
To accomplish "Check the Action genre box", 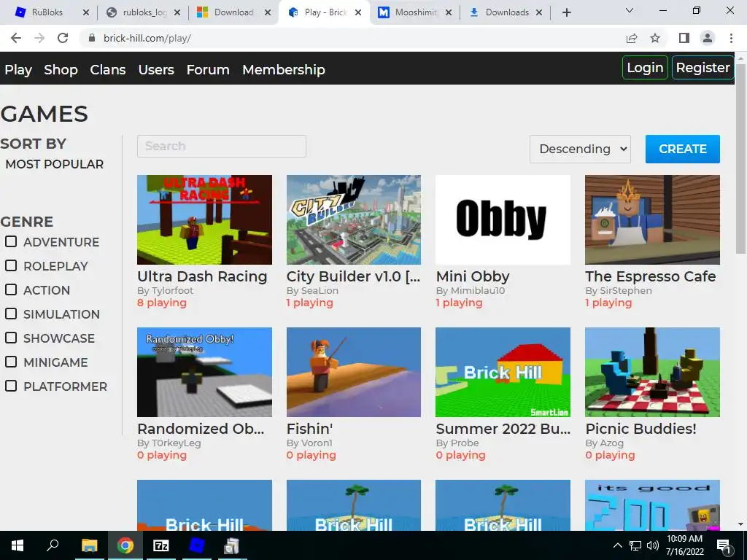I will pos(10,289).
